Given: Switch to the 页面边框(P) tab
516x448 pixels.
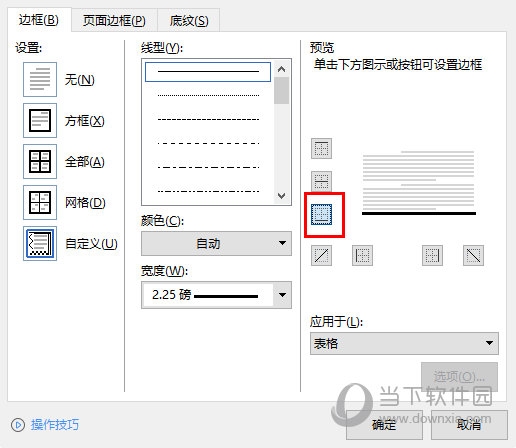Looking at the screenshot, I should pos(114,21).
